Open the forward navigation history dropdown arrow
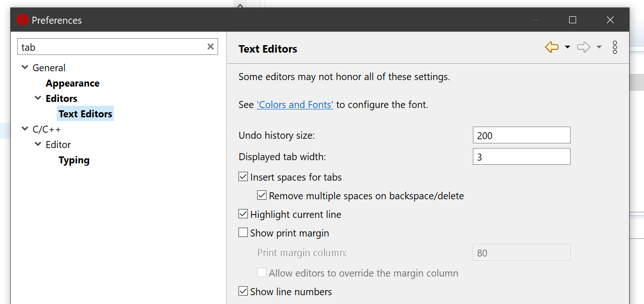Viewport: 644px width, 304px height. tap(598, 47)
